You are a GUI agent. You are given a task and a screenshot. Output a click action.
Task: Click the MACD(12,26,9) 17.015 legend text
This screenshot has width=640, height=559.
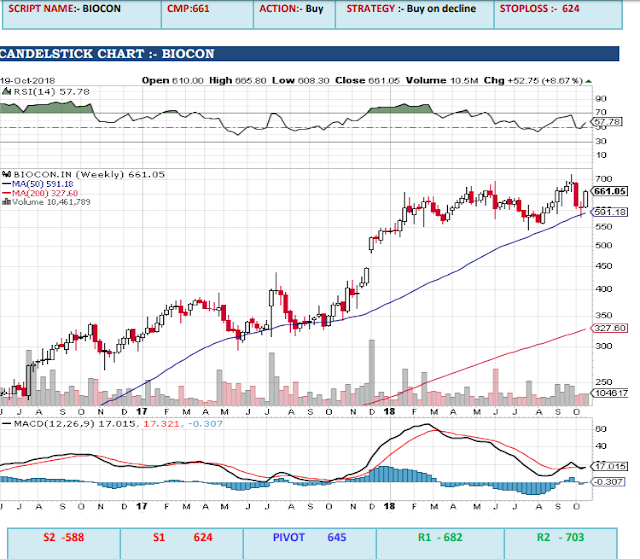[x=74, y=424]
